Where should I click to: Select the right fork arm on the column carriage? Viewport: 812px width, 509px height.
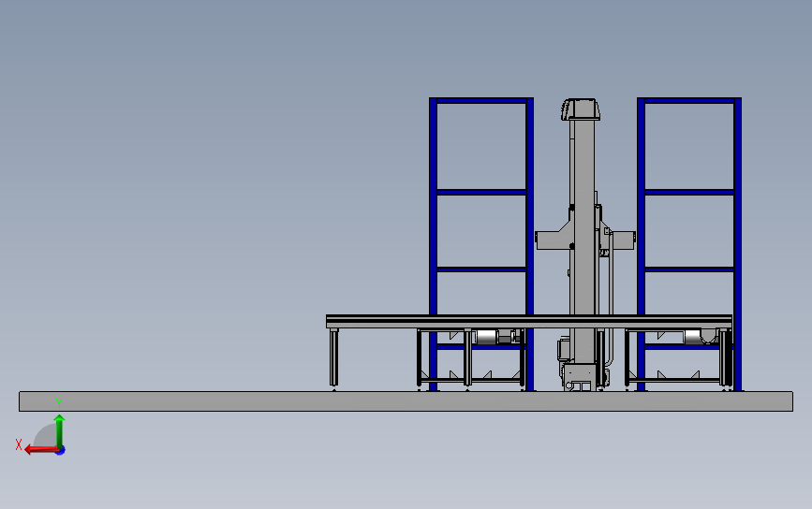click(623, 240)
